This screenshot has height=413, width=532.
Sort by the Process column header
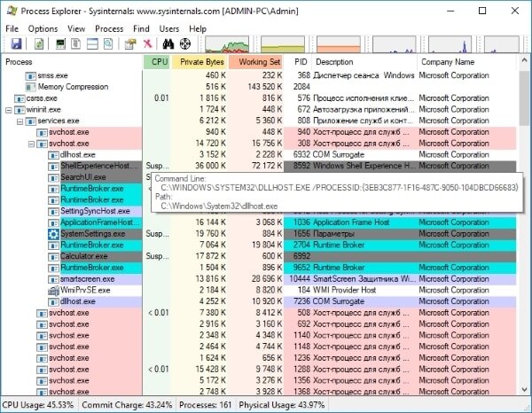click(x=72, y=62)
